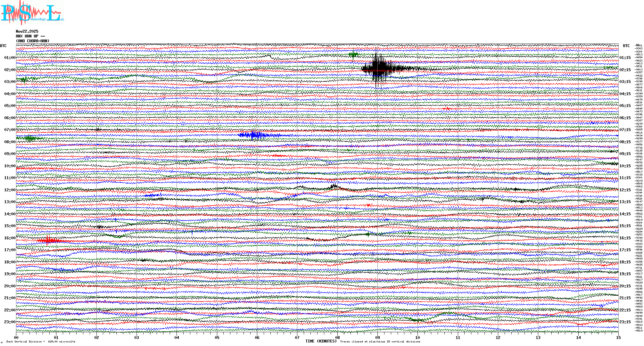Click the blue seismic event near minute 06

255,135
